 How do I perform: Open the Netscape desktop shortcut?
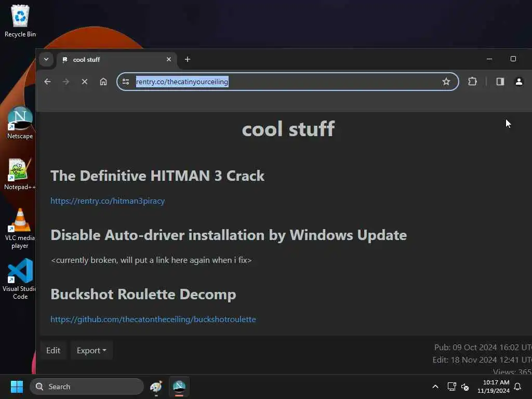pyautogui.click(x=20, y=123)
